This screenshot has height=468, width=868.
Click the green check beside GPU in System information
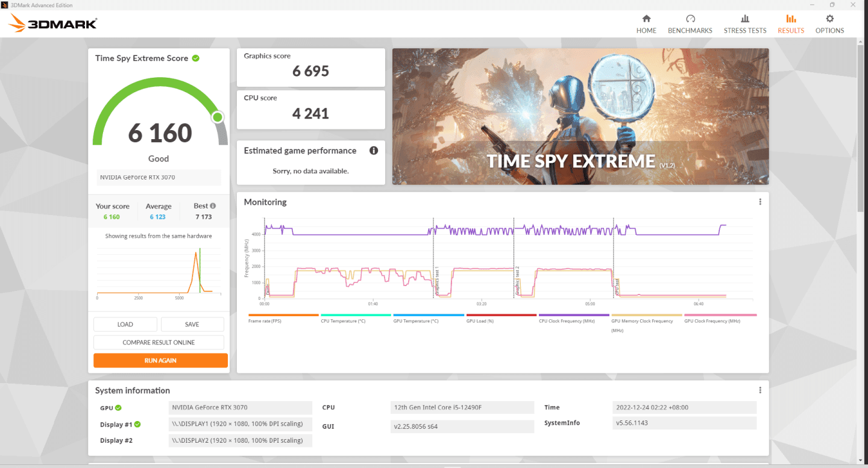pos(118,408)
